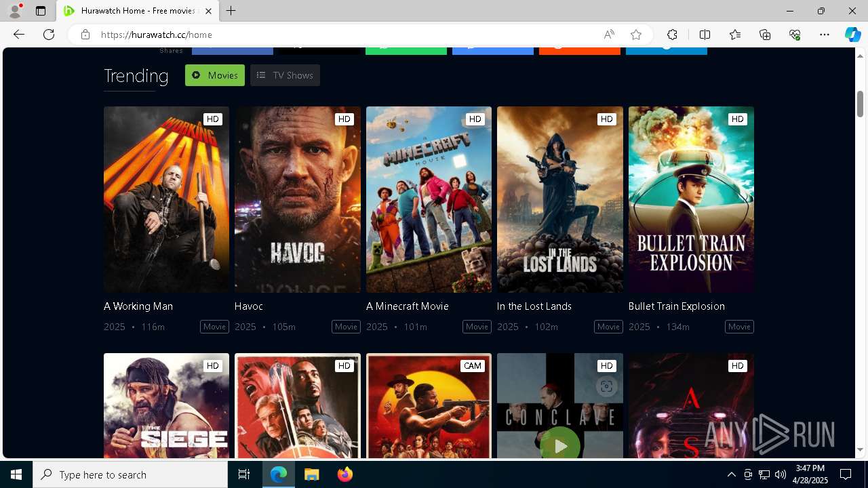Open A Minecraft Movie poster

click(x=429, y=199)
